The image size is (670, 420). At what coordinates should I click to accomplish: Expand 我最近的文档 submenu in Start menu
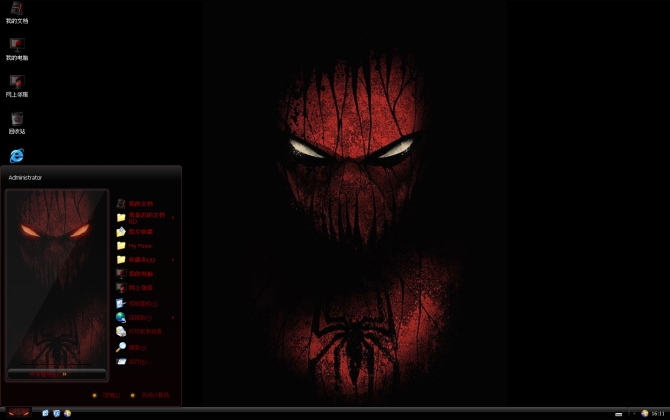(173, 217)
